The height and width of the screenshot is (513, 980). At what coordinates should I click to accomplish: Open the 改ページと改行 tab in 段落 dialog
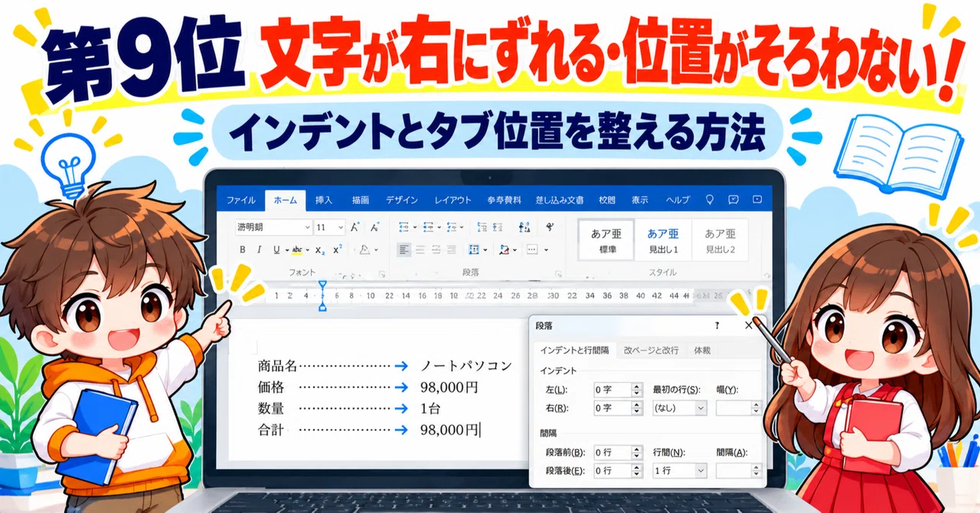click(651, 350)
